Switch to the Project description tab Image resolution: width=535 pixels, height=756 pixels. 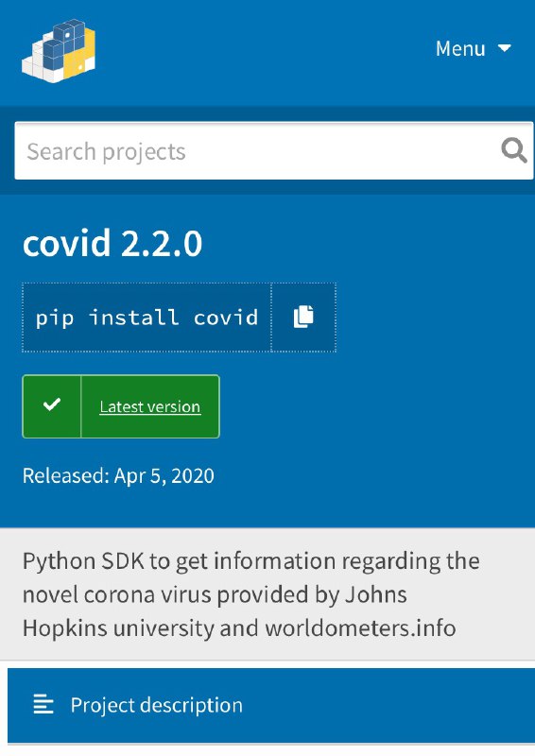click(x=271, y=705)
